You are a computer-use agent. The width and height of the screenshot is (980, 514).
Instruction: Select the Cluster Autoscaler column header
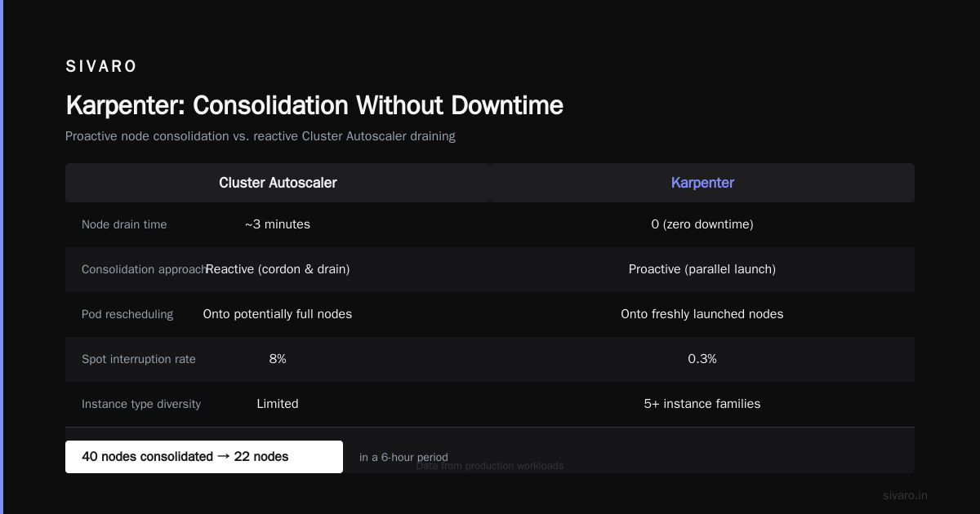point(278,183)
